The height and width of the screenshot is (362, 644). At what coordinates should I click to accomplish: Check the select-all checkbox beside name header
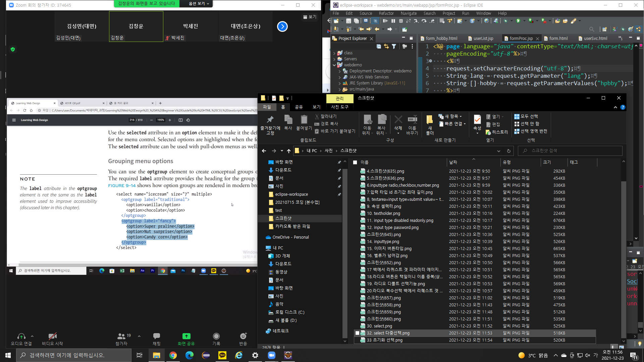(355, 162)
